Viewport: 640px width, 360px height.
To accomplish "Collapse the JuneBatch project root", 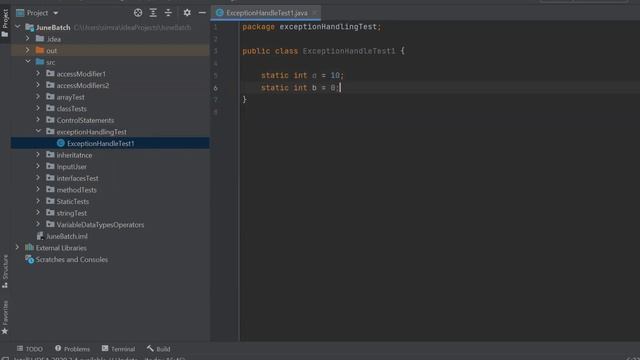I will coord(18,27).
